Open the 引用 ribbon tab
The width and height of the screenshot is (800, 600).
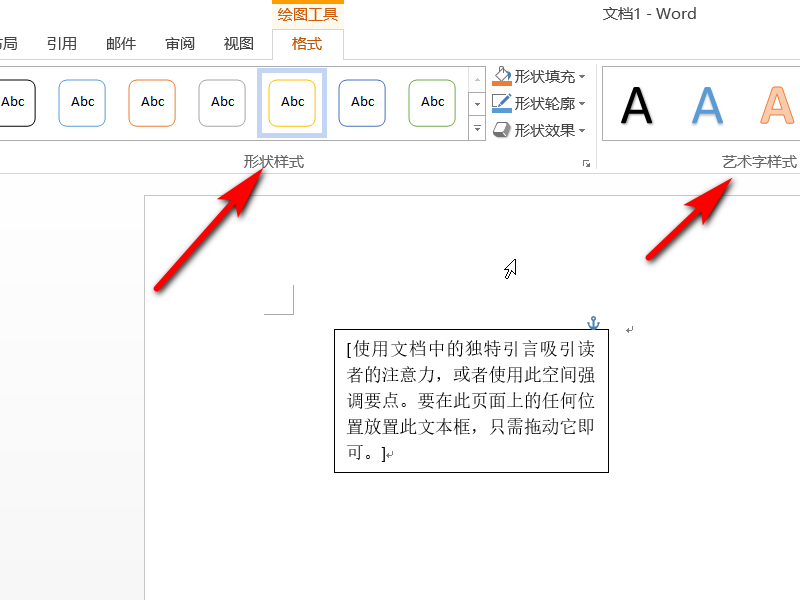point(62,44)
